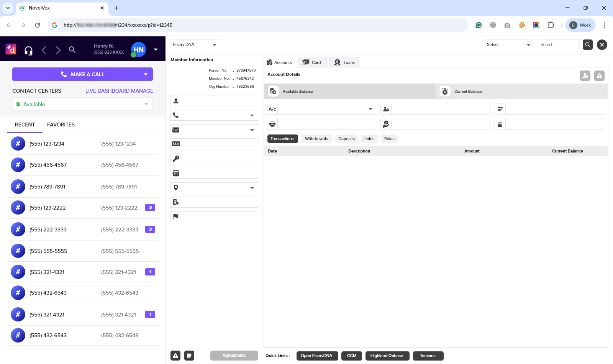Click the calendar icon field in Account Details
Screen dimensions: 613x364
(555, 124)
